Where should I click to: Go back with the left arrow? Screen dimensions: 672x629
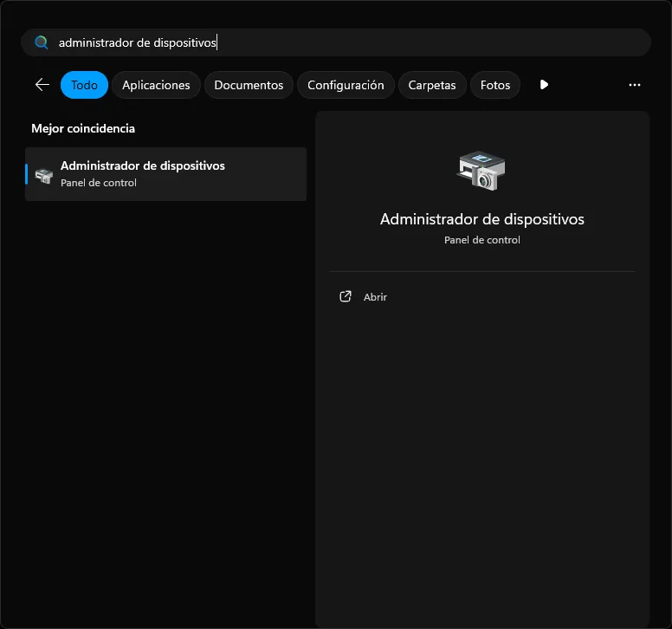pyautogui.click(x=42, y=85)
